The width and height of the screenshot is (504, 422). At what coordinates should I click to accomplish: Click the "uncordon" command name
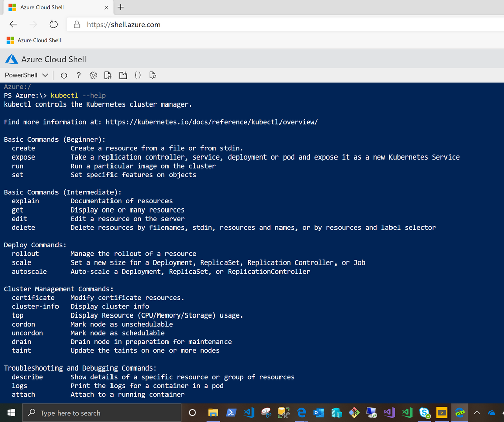tap(27, 333)
